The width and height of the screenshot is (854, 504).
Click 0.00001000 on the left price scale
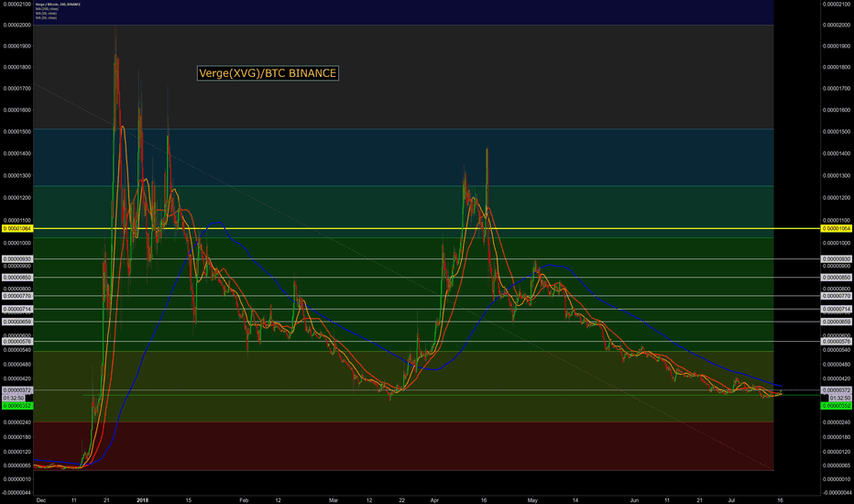(x=16, y=243)
